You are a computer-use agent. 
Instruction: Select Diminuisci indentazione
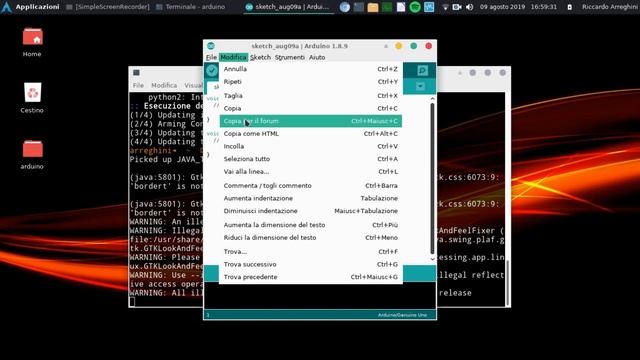pos(311,211)
